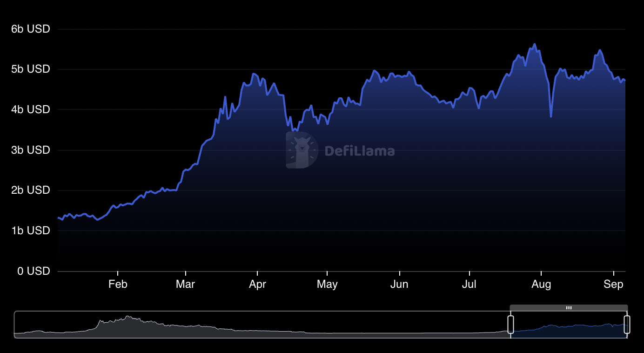
Task: Click the gray historical overview mini chart
Action: pos(262,325)
